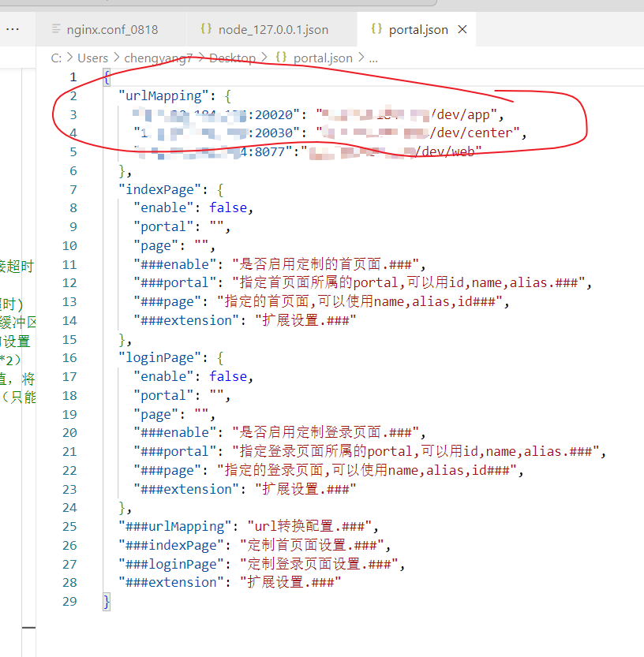
Task: Close the portal.json tab
Action: pyautogui.click(x=462, y=29)
